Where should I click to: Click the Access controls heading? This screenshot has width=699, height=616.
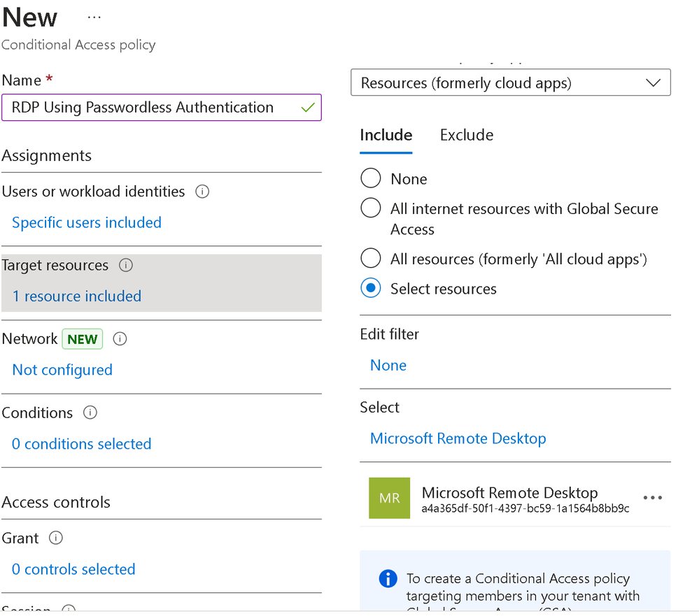coord(56,502)
